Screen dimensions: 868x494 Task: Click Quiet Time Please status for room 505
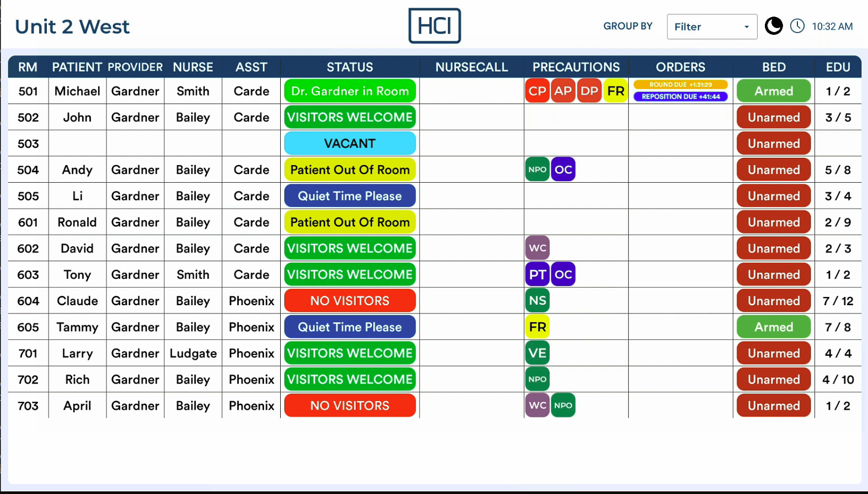tap(350, 196)
